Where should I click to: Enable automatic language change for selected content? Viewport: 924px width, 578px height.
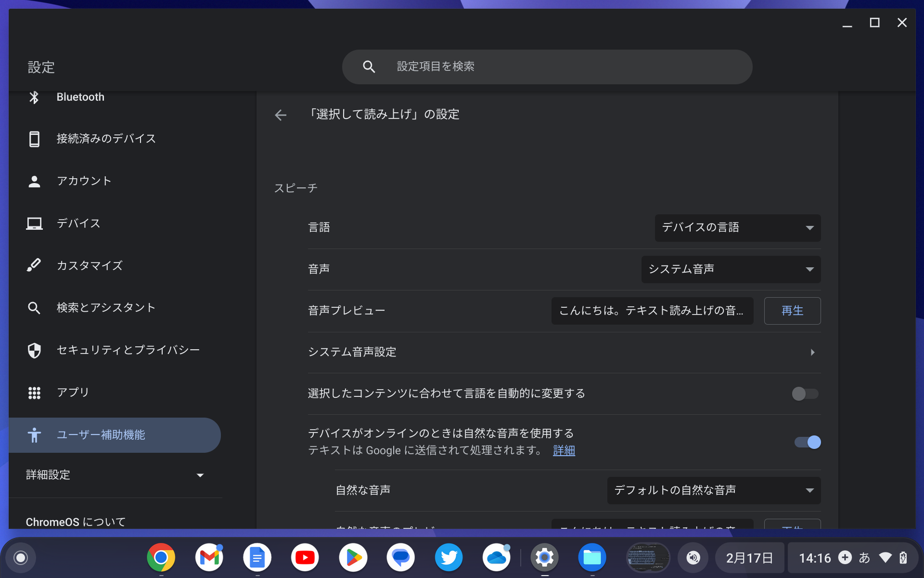tap(804, 394)
